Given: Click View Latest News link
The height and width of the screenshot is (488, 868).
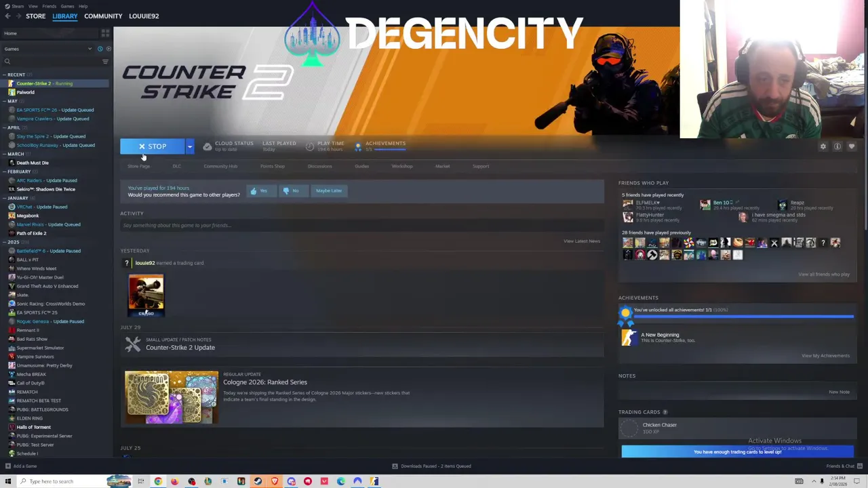Looking at the screenshot, I should pos(581,241).
